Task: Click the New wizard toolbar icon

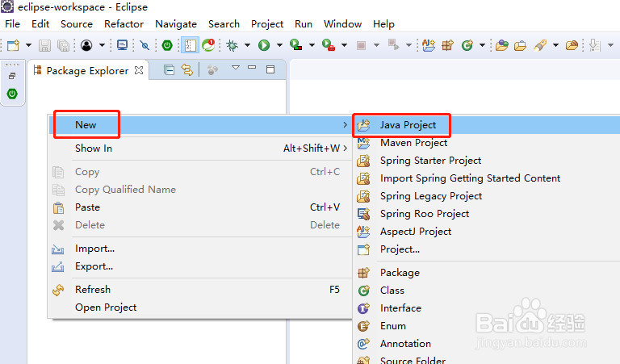Action: click(x=13, y=45)
